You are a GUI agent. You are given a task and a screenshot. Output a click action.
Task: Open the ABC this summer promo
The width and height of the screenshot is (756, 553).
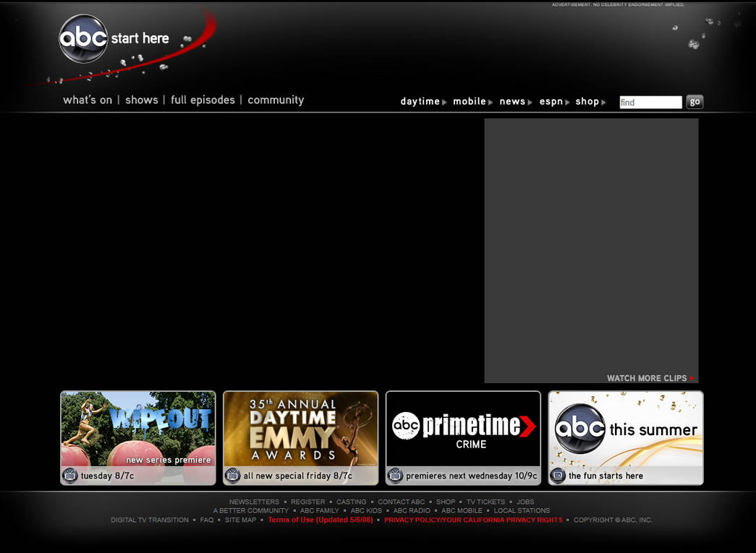click(626, 438)
